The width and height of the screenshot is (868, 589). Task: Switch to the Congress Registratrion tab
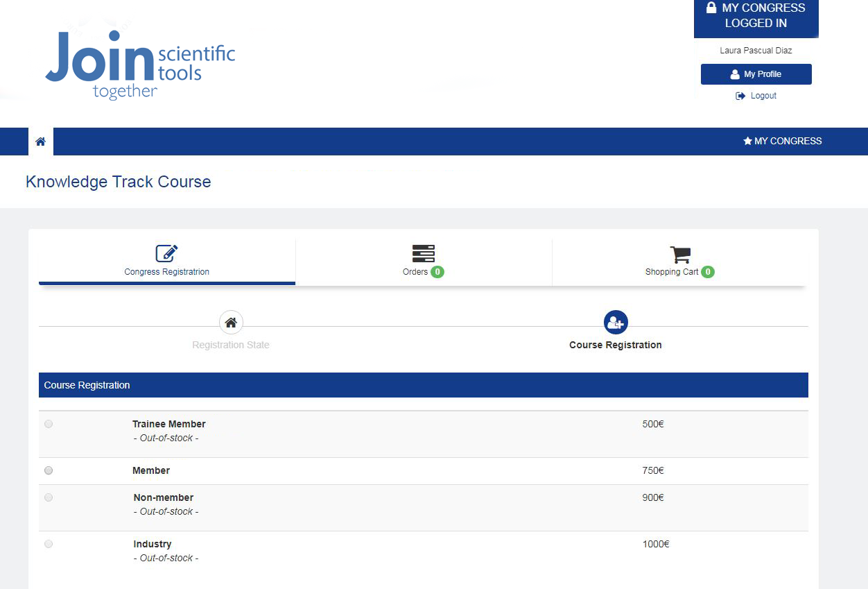pyautogui.click(x=167, y=262)
